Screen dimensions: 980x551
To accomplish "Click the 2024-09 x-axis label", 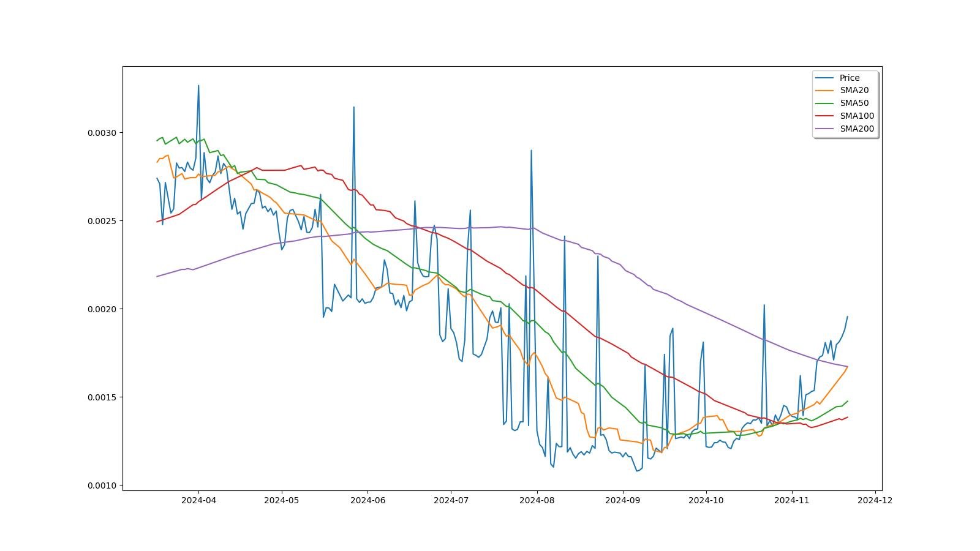I will 623,500.
